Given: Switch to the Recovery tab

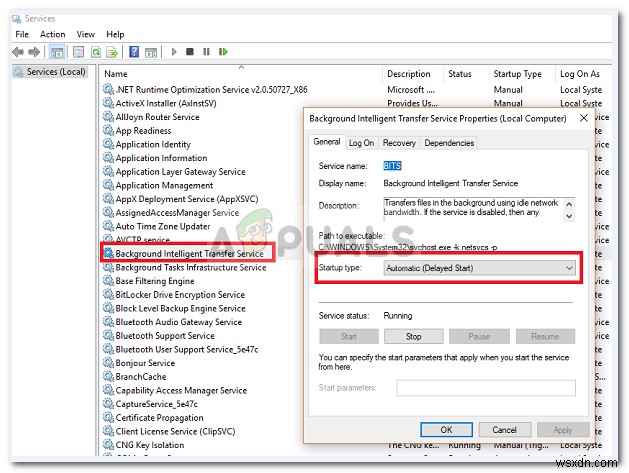Looking at the screenshot, I should [x=399, y=143].
